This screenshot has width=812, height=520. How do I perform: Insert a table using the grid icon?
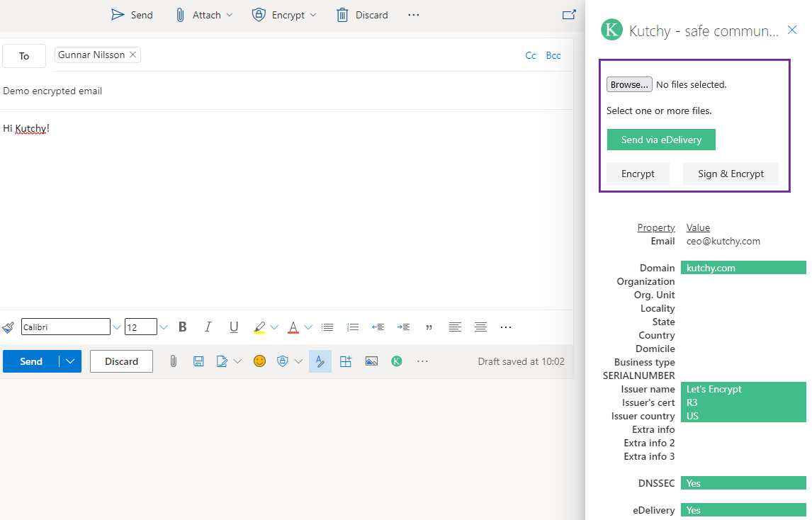345,361
